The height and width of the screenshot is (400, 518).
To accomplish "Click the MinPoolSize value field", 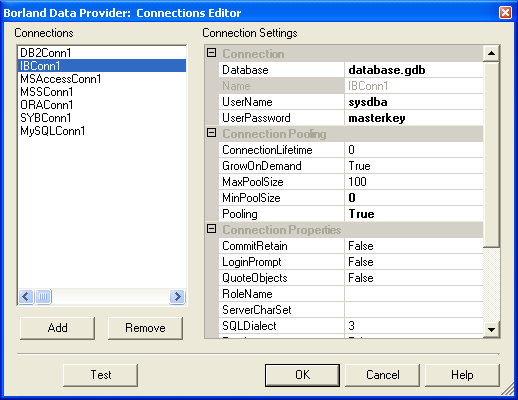I will click(414, 198).
